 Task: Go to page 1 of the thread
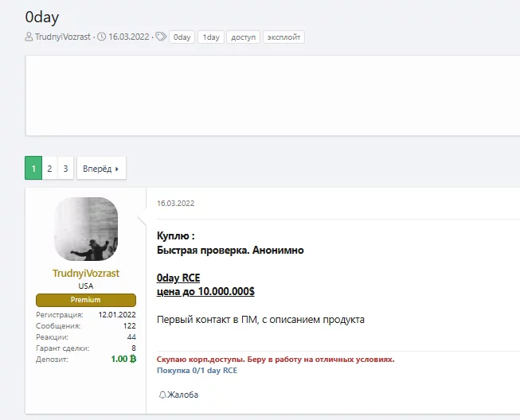click(x=33, y=169)
